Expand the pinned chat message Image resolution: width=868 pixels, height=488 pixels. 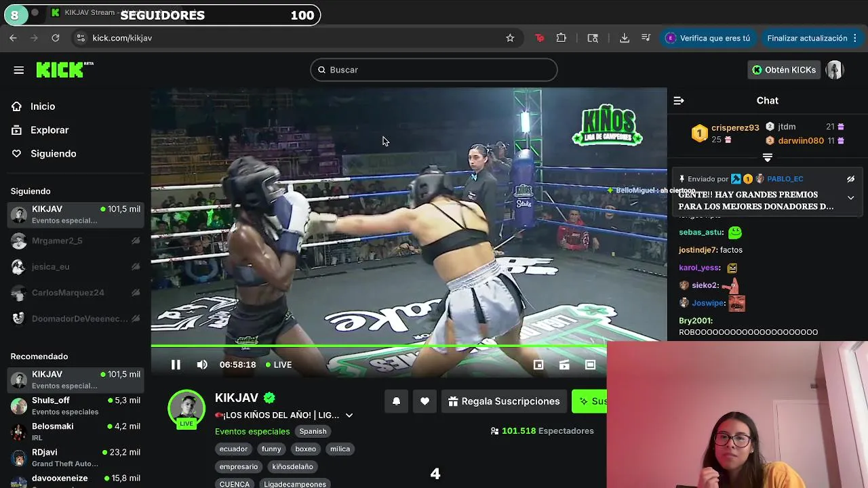(850, 198)
